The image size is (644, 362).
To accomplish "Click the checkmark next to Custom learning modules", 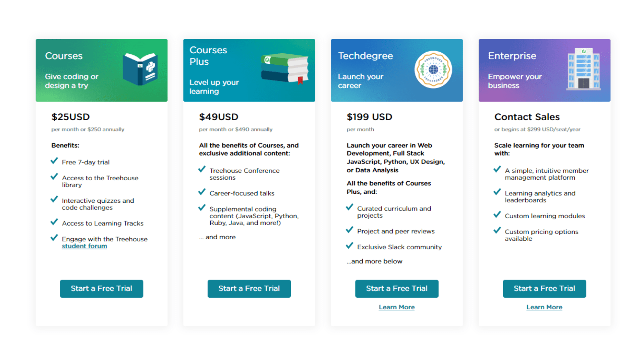I will coord(497,215).
